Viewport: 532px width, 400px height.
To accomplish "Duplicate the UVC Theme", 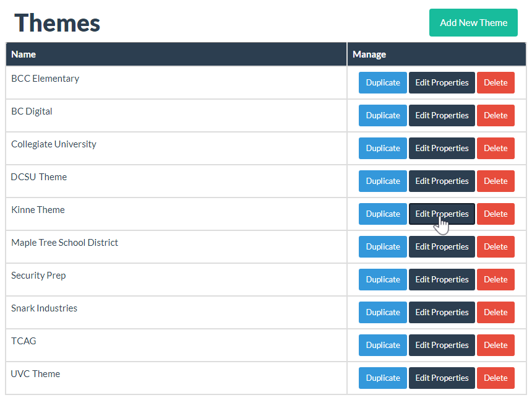I will click(383, 378).
